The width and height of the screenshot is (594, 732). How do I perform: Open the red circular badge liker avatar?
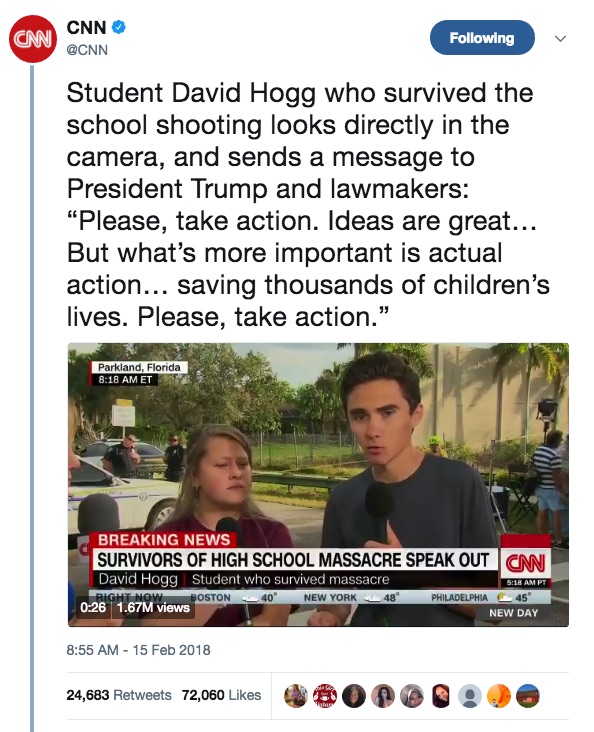(x=325, y=696)
